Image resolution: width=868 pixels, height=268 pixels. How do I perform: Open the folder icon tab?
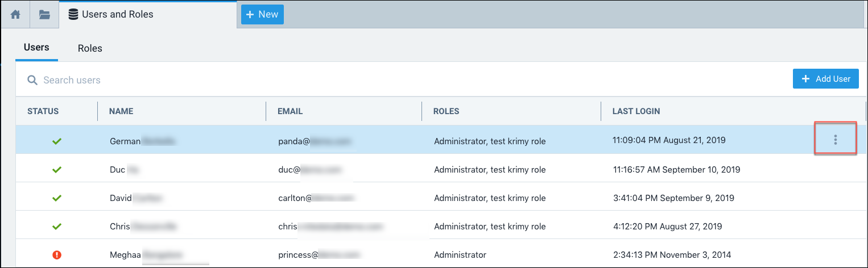pos(44,15)
